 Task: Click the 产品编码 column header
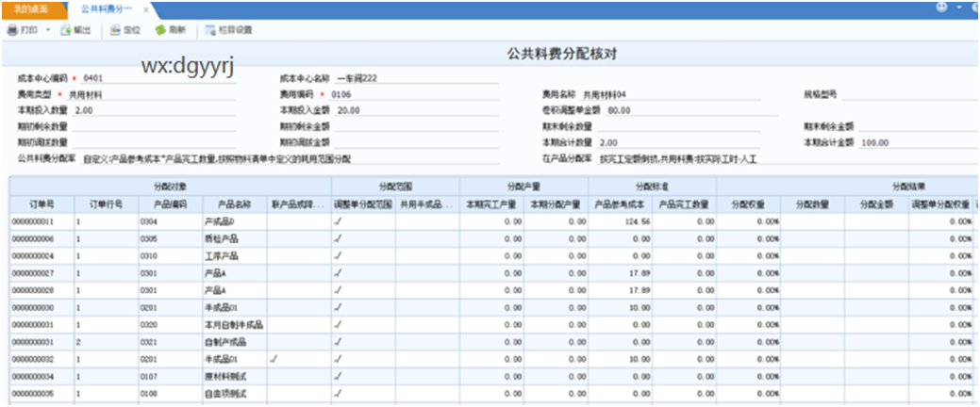click(170, 204)
